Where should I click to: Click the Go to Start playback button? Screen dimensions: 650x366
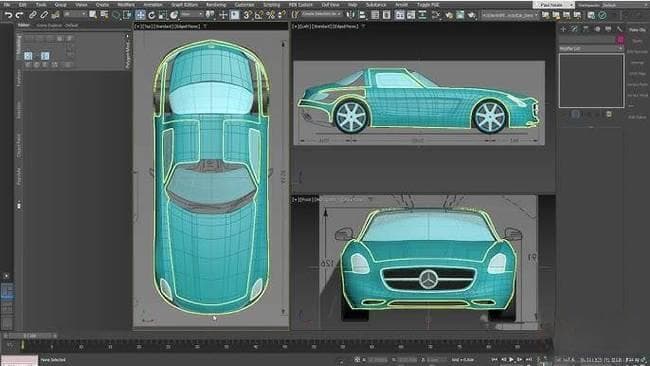[494, 359]
